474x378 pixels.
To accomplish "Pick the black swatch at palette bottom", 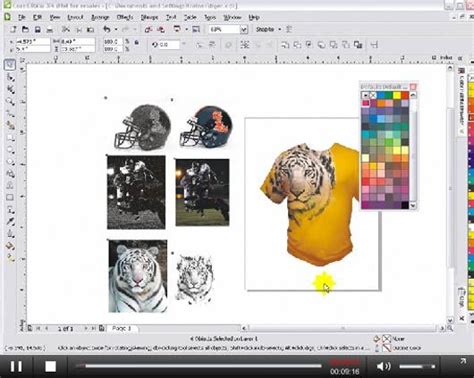I will [405, 205].
